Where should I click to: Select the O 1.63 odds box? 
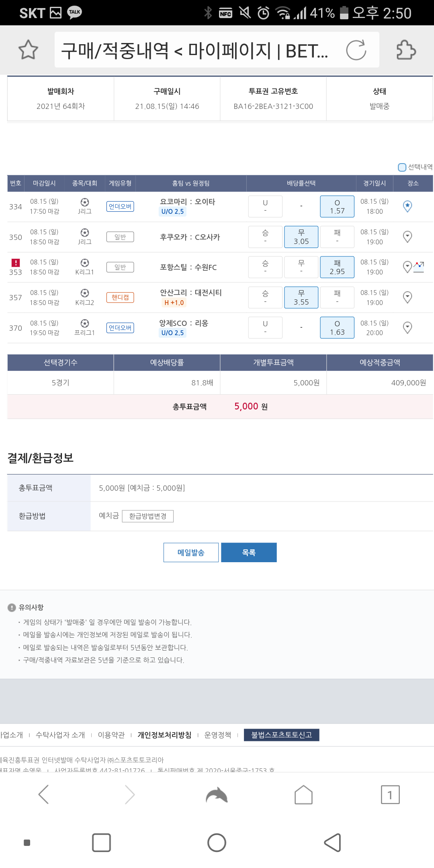[x=337, y=328]
